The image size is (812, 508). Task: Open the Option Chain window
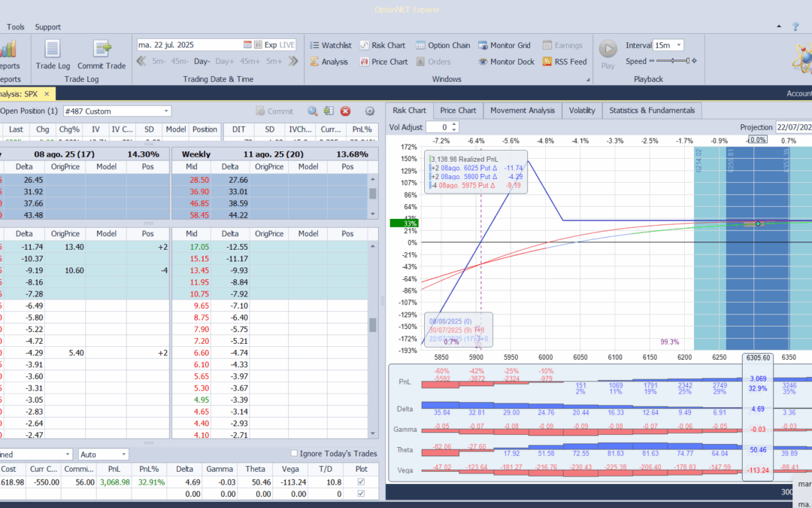(x=443, y=45)
